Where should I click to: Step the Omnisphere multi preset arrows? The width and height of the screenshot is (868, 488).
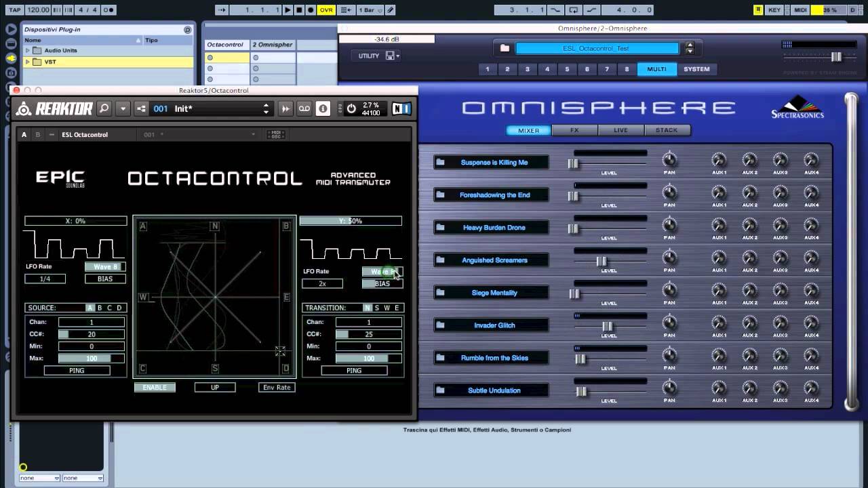[690, 48]
